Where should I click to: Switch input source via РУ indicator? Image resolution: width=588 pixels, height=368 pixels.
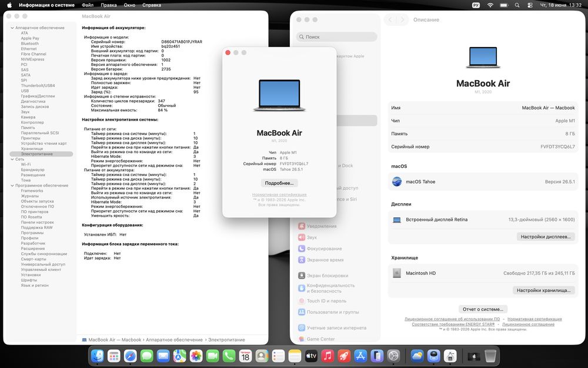[x=476, y=5]
